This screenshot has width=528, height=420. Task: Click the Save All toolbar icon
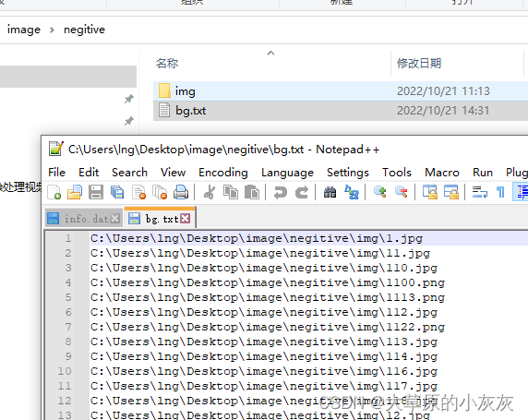117,192
